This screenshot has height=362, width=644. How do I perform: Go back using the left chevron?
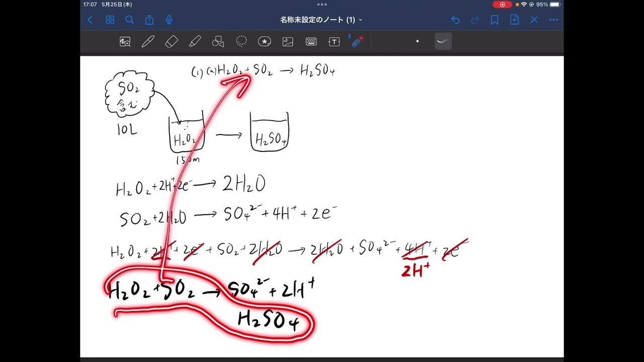pos(90,20)
